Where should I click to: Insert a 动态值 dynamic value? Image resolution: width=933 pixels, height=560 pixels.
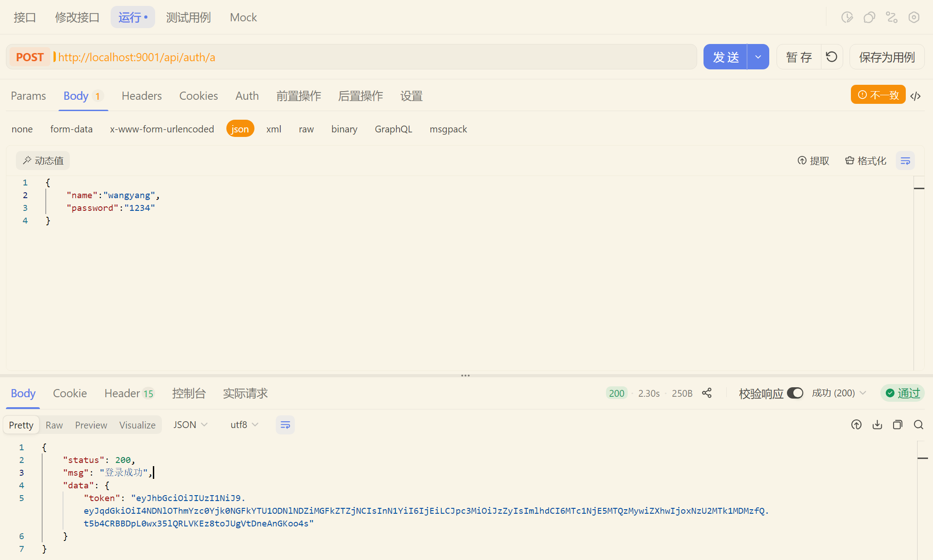click(x=43, y=160)
